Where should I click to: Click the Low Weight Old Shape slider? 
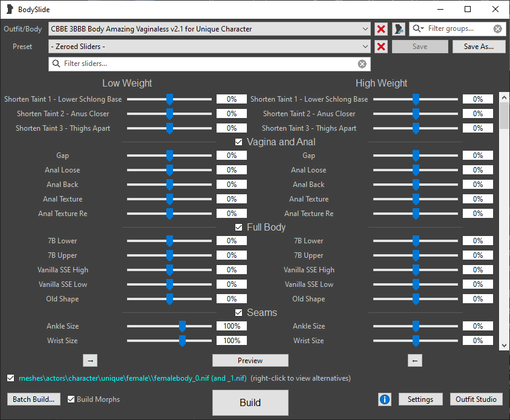pos(169,298)
